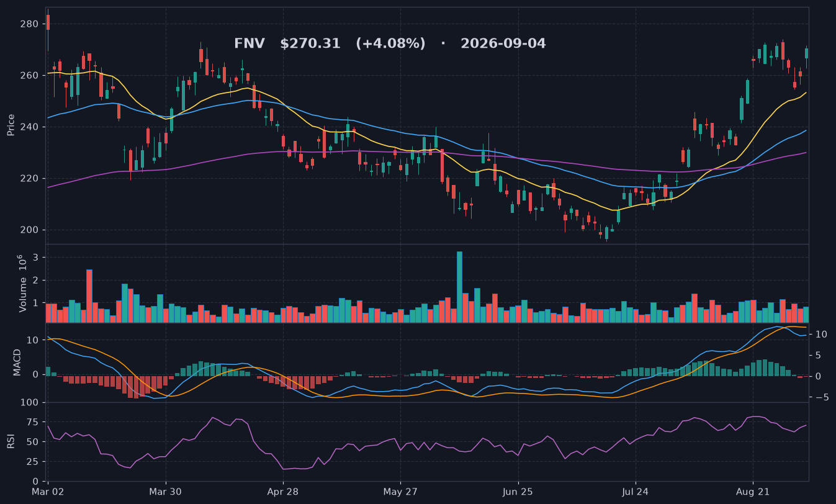Image resolution: width=836 pixels, height=504 pixels.
Task: Click the Volume axis title
Action: click(x=22, y=283)
